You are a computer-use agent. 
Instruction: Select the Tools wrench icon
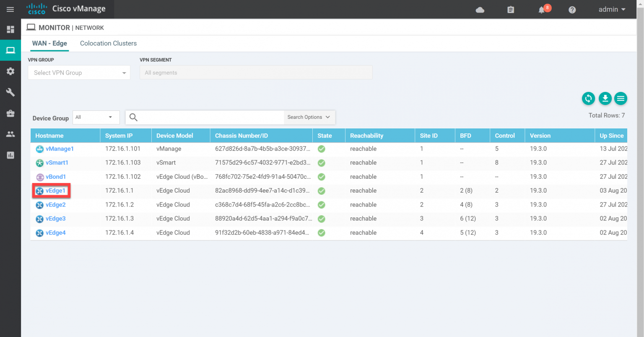(10, 92)
